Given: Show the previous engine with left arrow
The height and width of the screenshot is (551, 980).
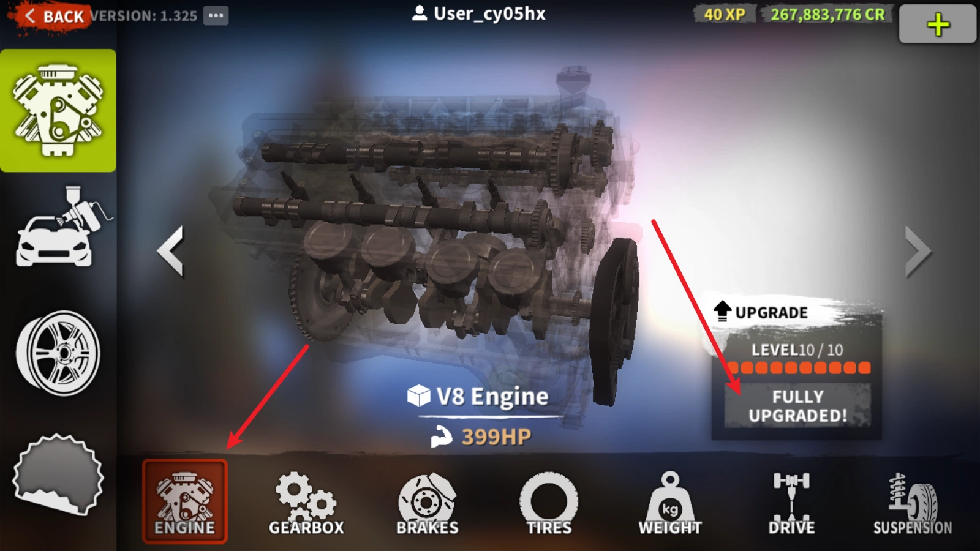Looking at the screenshot, I should tap(170, 251).
